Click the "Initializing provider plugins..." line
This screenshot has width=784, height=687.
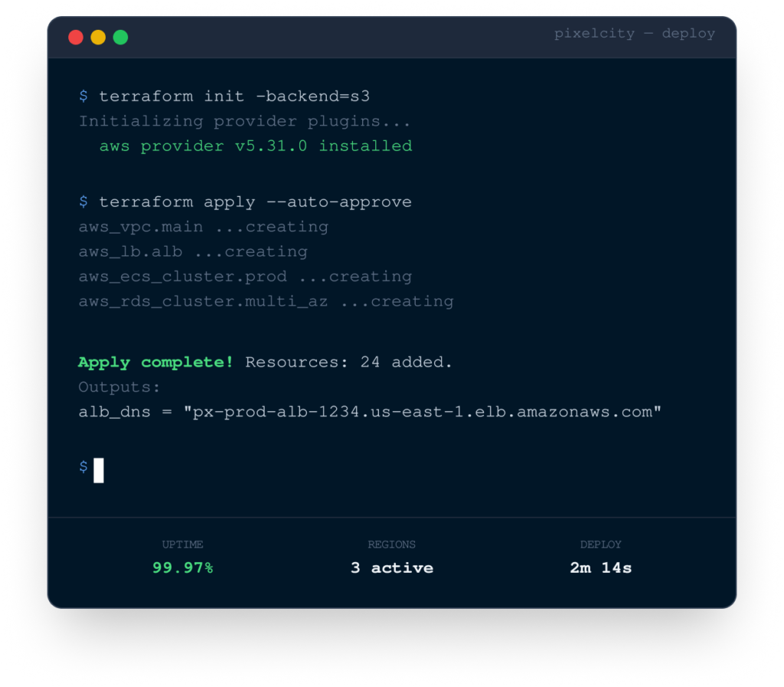pyautogui.click(x=244, y=121)
